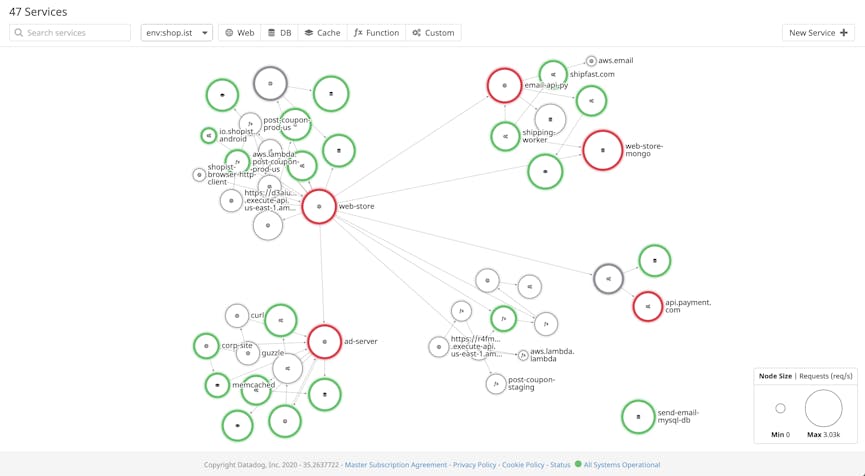Click the email-api.py service node

pos(504,86)
